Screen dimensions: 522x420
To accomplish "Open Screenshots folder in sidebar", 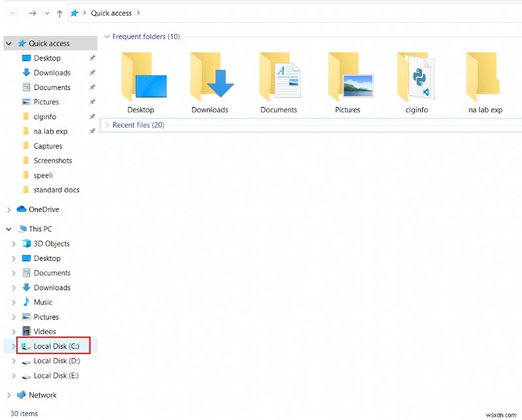I will [x=53, y=160].
